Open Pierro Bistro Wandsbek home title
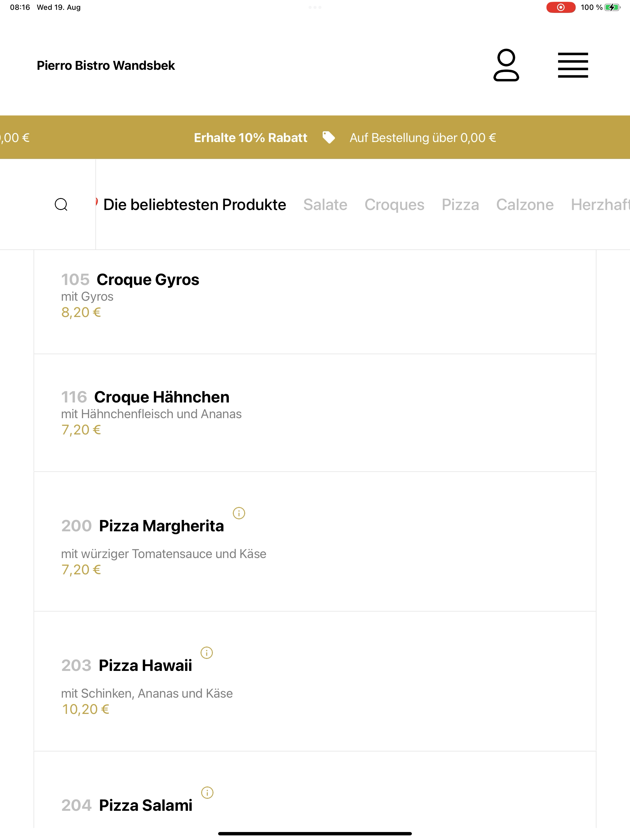630x840 pixels. click(x=106, y=65)
